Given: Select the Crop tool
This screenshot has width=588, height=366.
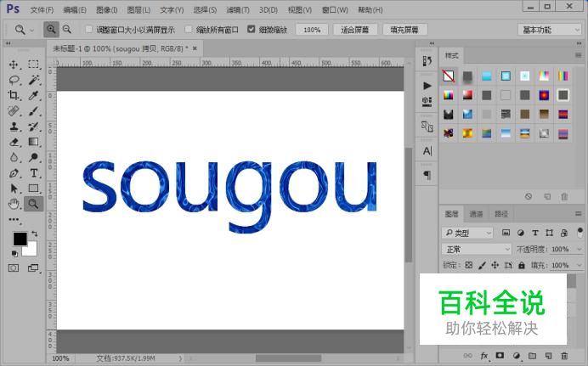Looking at the screenshot, I should [x=14, y=95].
